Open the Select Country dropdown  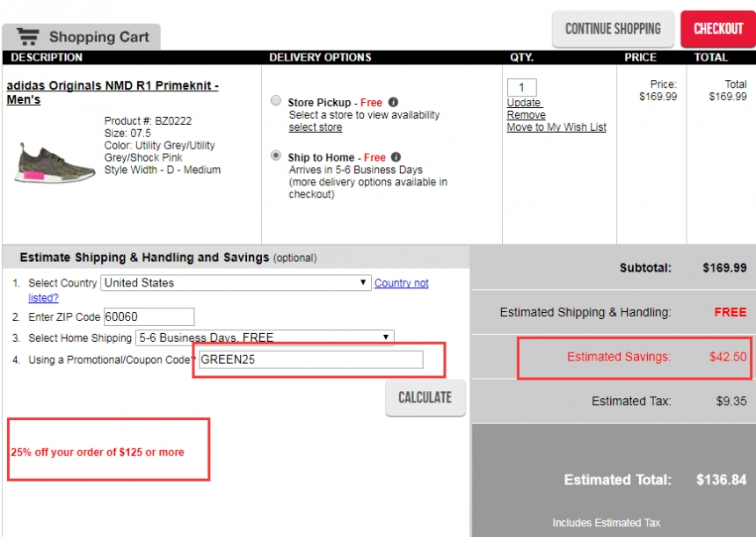click(x=236, y=283)
